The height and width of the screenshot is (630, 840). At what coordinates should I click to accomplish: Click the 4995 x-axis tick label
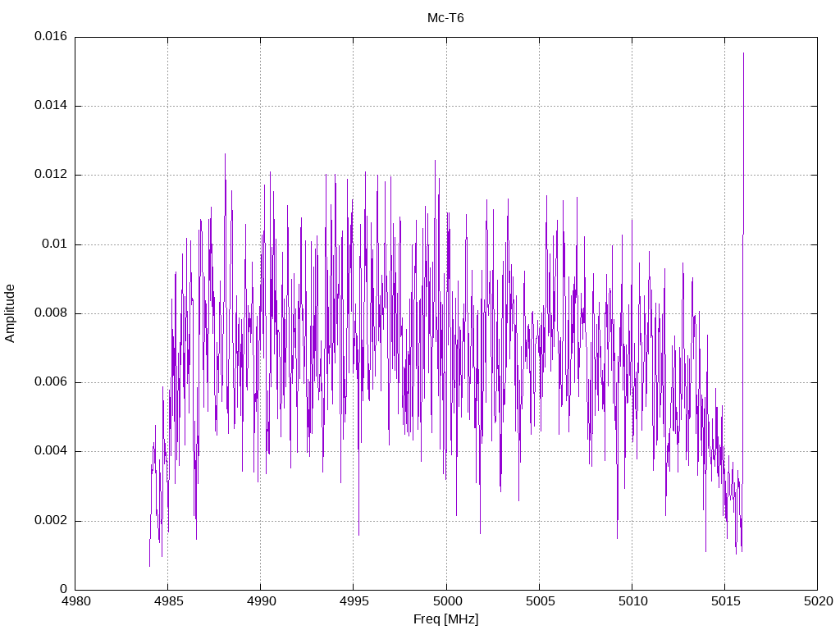(354, 601)
